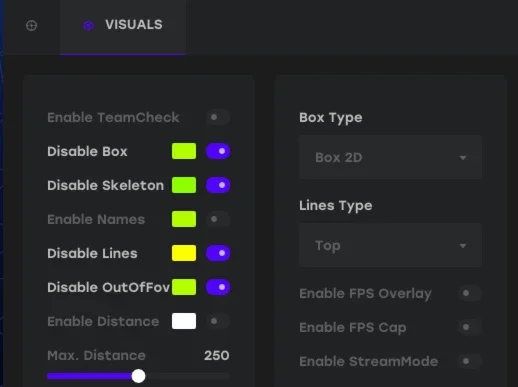Toggle the Disable OutOfFov switch

pyautogui.click(x=218, y=287)
